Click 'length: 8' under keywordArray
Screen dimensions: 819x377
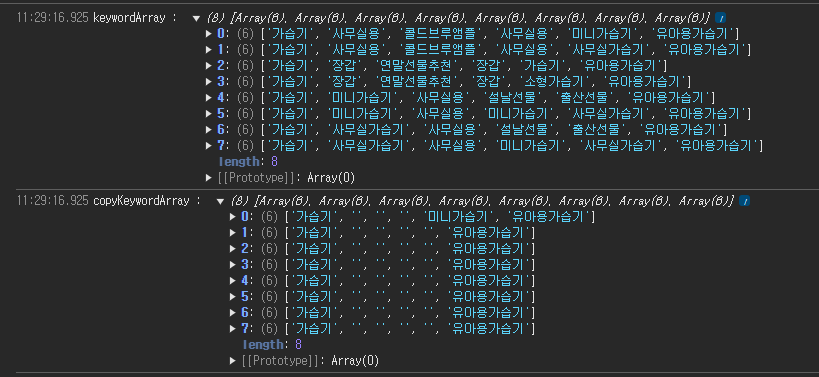pos(248,162)
